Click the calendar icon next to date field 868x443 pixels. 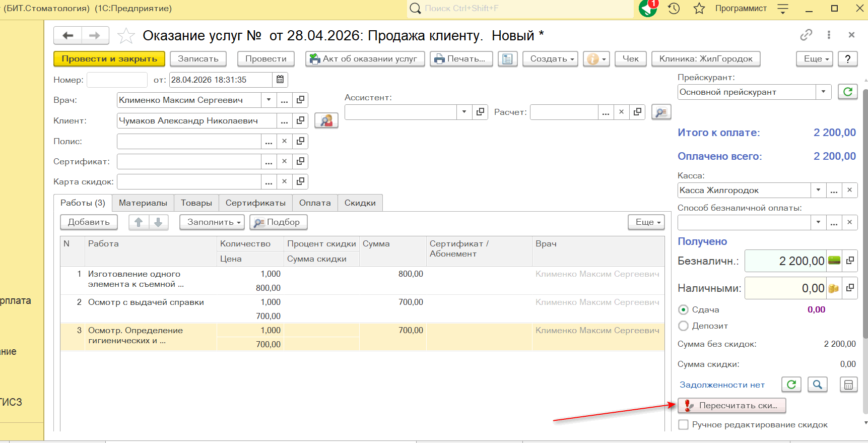(x=280, y=80)
